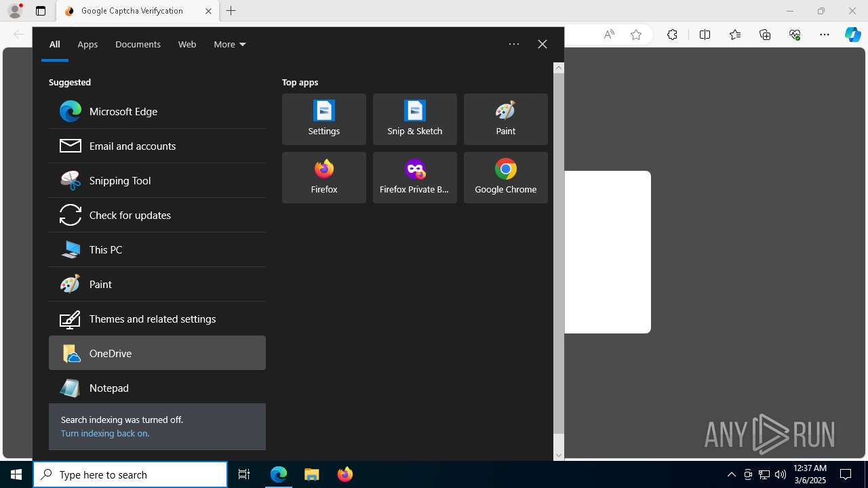Switch to the All search tab

coord(55,44)
